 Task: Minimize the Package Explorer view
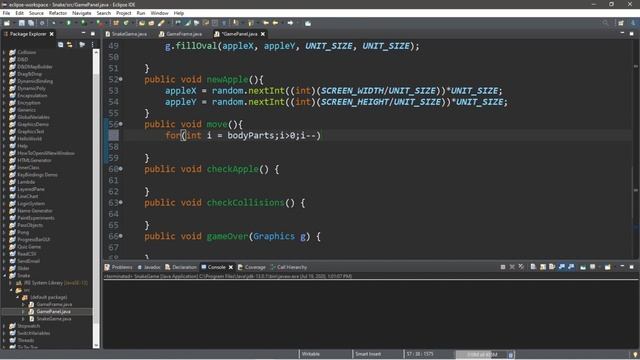pyautogui.click(x=83, y=33)
